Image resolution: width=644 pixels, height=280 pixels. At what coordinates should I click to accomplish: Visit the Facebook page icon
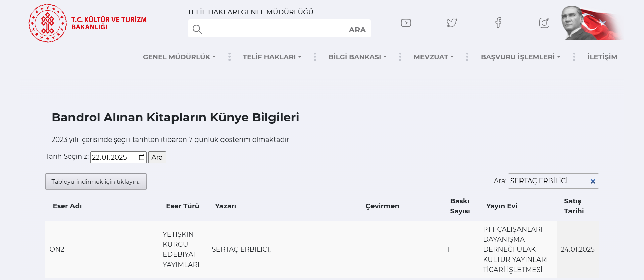498,23
